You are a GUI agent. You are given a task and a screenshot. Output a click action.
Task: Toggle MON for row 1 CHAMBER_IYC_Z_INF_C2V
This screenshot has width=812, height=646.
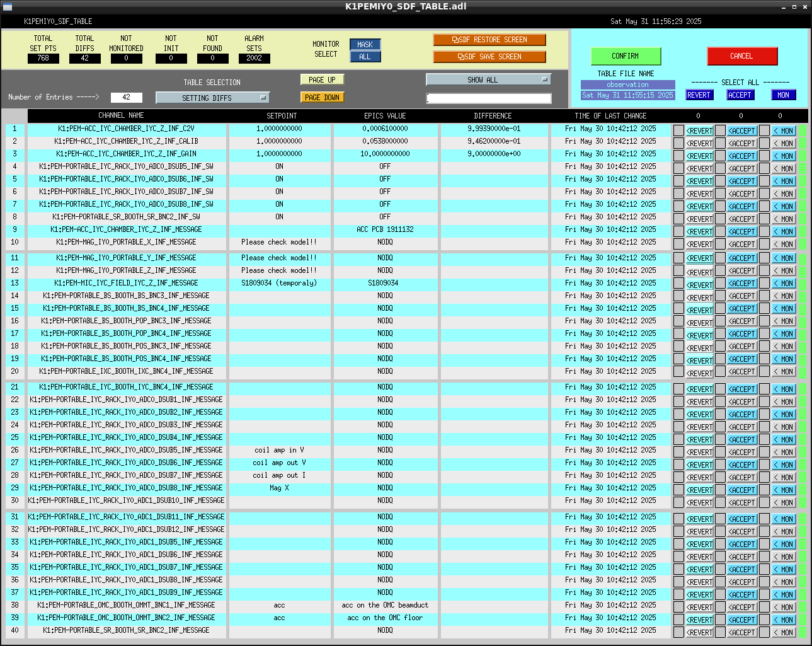pyautogui.click(x=784, y=131)
